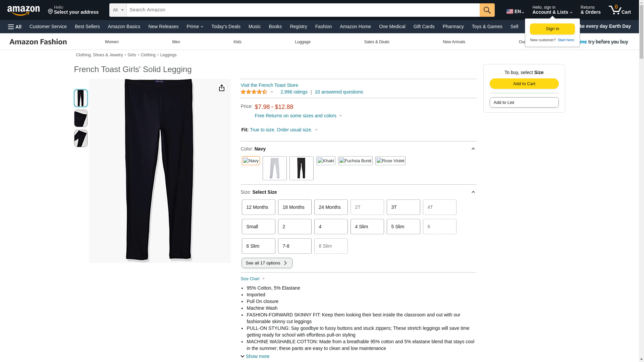
Task: Click the share icon on product image
Action: tap(222, 88)
